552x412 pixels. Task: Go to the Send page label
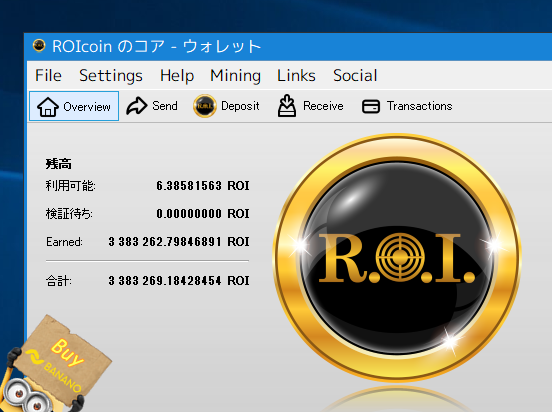point(165,106)
